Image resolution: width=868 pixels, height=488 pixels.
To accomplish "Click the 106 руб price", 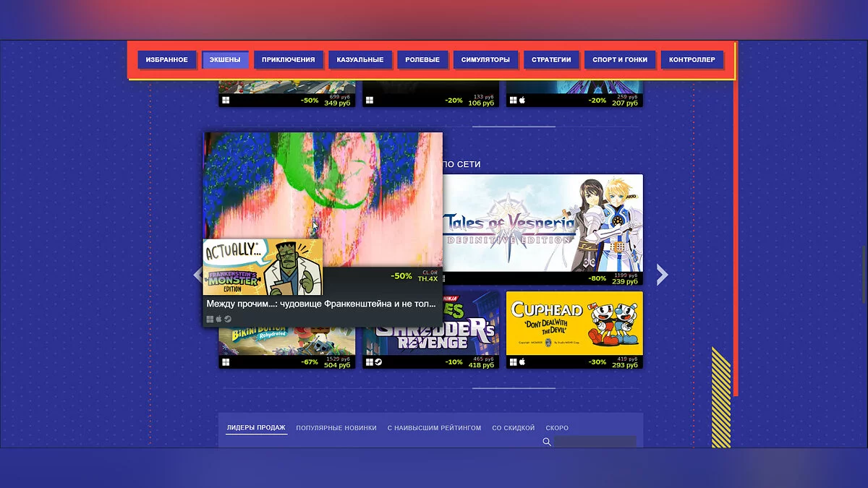I will 481,103.
